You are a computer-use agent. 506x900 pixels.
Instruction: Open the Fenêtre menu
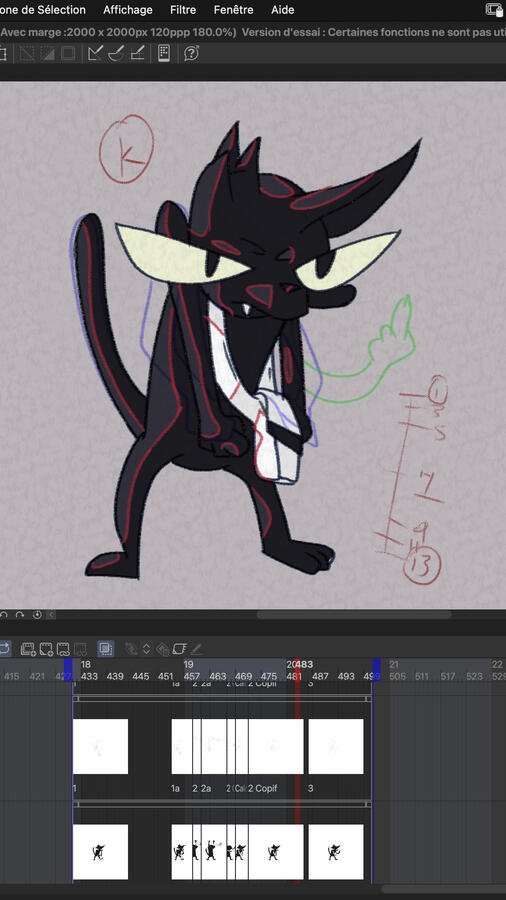[x=233, y=10]
